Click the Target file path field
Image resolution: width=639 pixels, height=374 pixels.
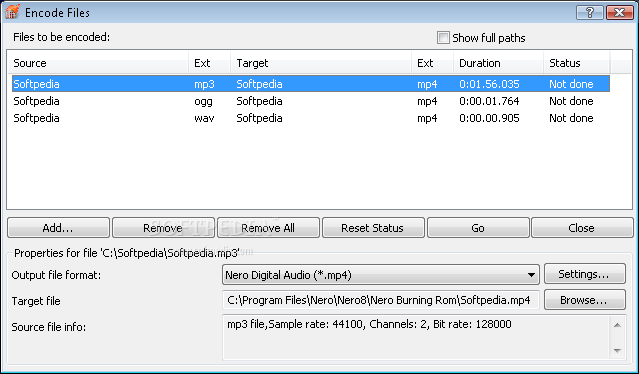click(x=381, y=300)
